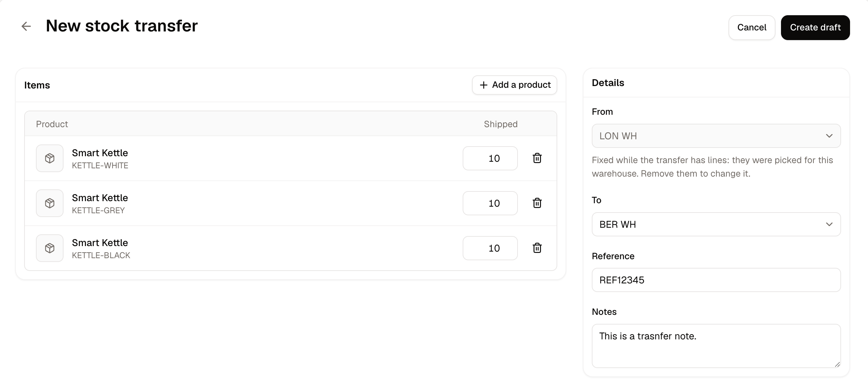
Task: Click the New stock transfer heading
Action: pyautogui.click(x=122, y=26)
